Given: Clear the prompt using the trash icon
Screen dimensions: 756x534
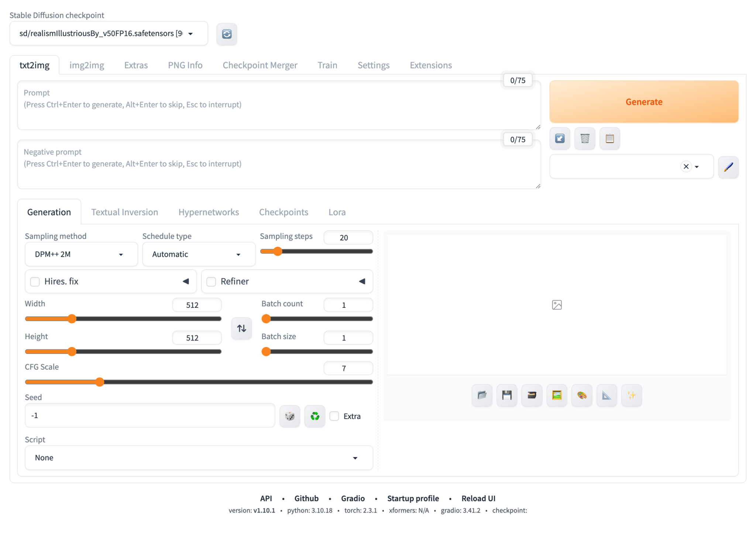Looking at the screenshot, I should (584, 138).
